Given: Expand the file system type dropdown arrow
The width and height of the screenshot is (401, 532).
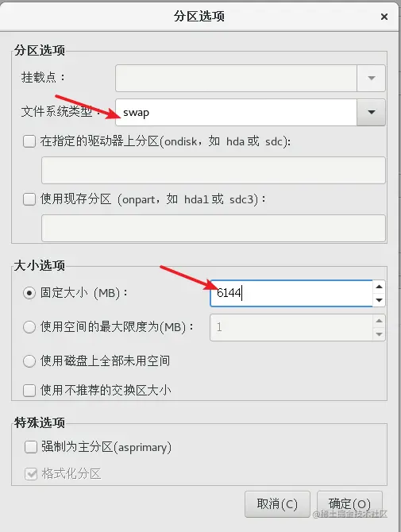Looking at the screenshot, I should [x=371, y=112].
